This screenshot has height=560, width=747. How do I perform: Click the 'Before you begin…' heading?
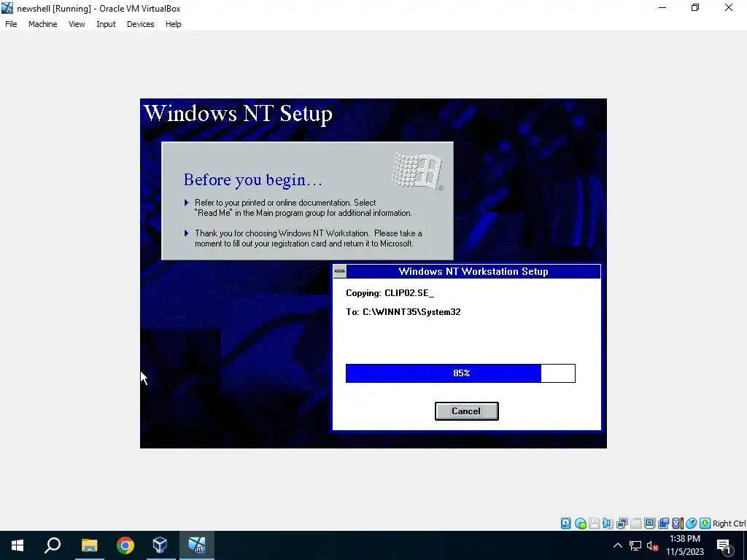pyautogui.click(x=253, y=179)
